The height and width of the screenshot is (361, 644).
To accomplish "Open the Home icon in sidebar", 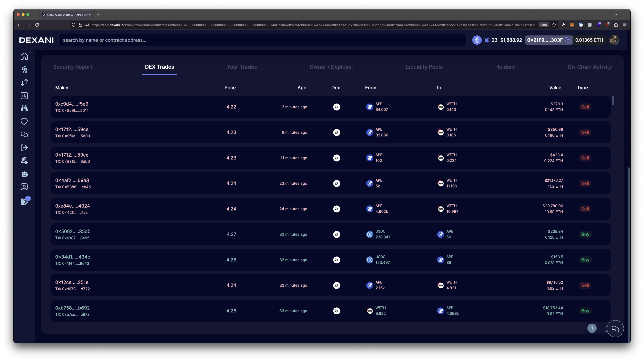I will point(24,56).
